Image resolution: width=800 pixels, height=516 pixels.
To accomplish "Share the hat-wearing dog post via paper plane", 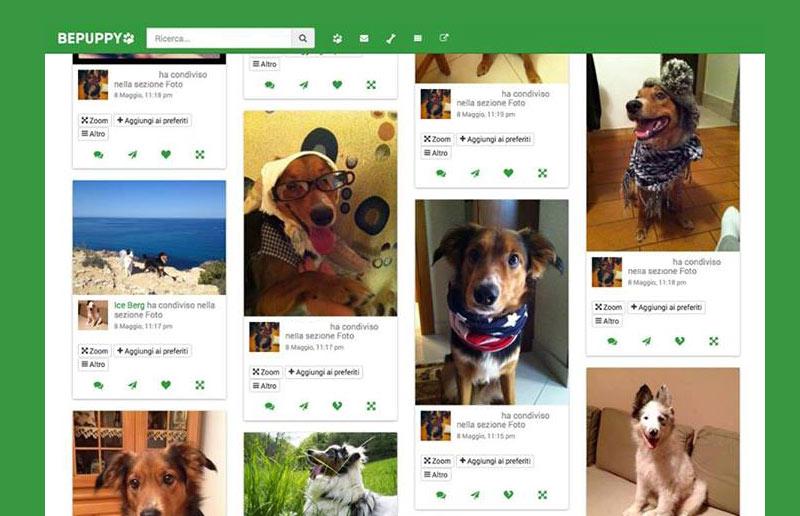I will pyautogui.click(x=647, y=341).
